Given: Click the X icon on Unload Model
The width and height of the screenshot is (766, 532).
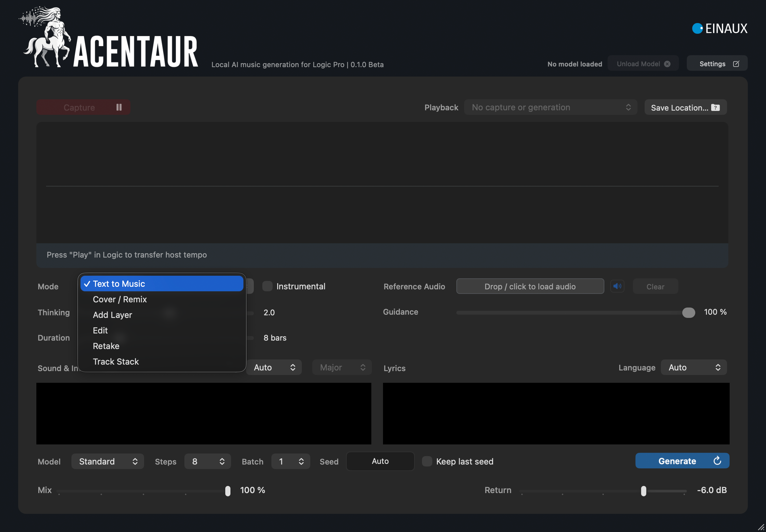Looking at the screenshot, I should (667, 64).
